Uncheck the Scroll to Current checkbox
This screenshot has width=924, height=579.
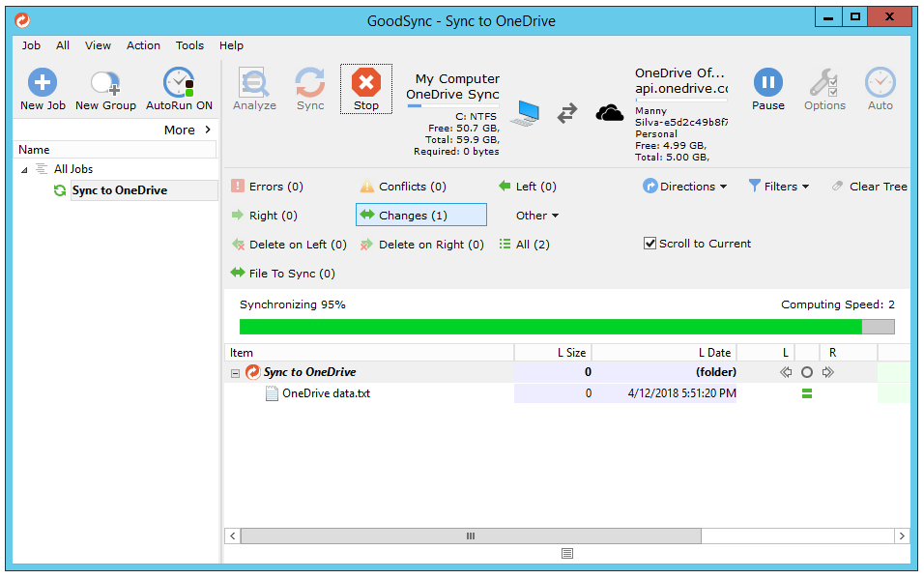(x=650, y=244)
